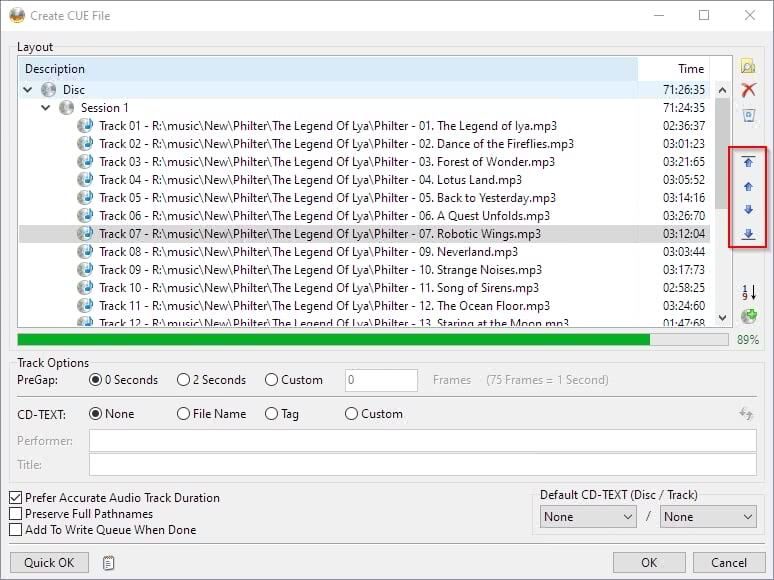Image resolution: width=774 pixels, height=580 pixels.
Task: Click time value 03:26:70 of Track 06
Action: (x=684, y=216)
